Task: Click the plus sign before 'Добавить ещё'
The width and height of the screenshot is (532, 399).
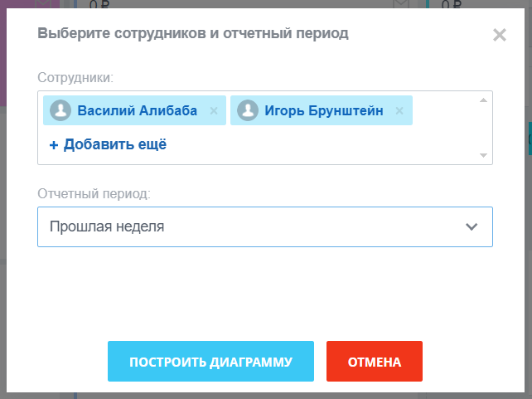Action: coord(54,145)
